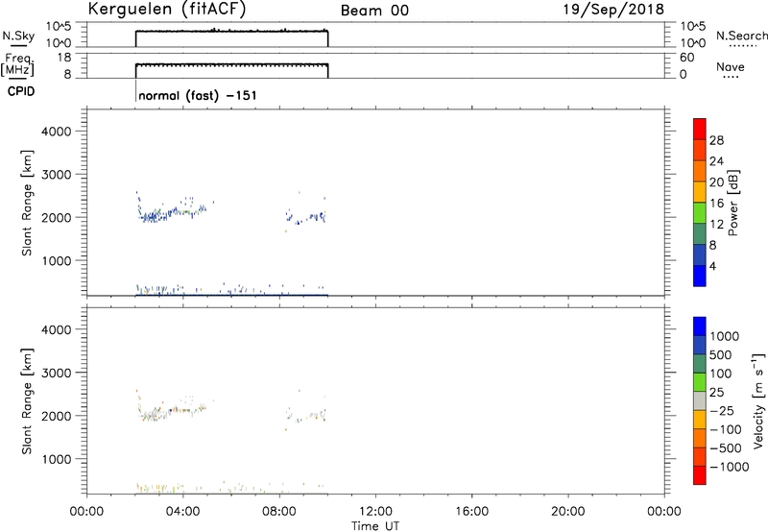Click the "20" label on Power colorbar
The width and height of the screenshot is (768, 532).
click(716, 182)
